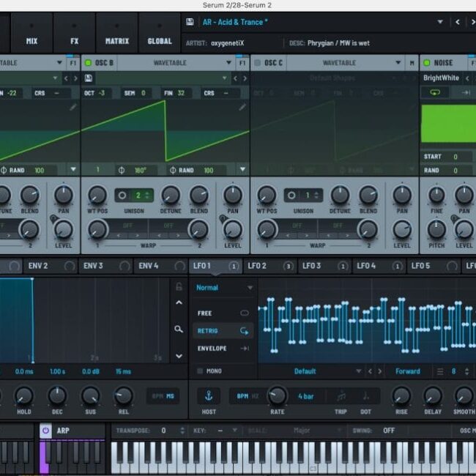Toggle the ARP power button
Screen dimensions: 476x476
45,431
